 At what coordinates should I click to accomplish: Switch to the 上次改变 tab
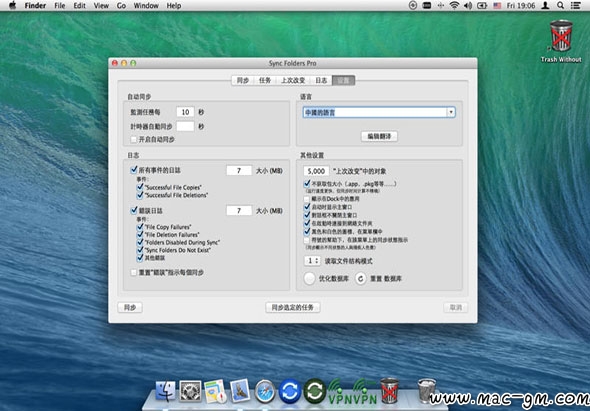point(293,80)
